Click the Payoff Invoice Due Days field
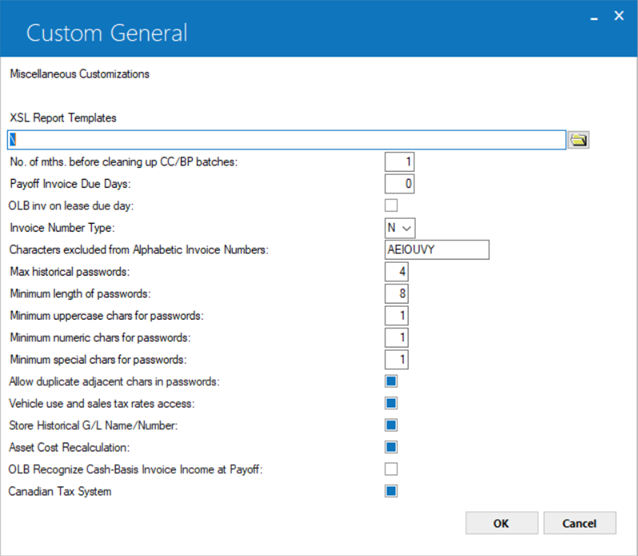 pos(400,184)
